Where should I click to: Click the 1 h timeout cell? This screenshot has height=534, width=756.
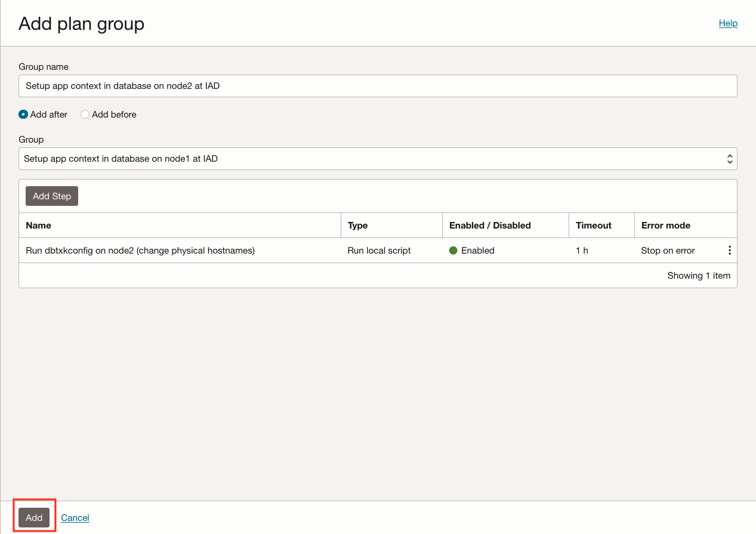[582, 251]
